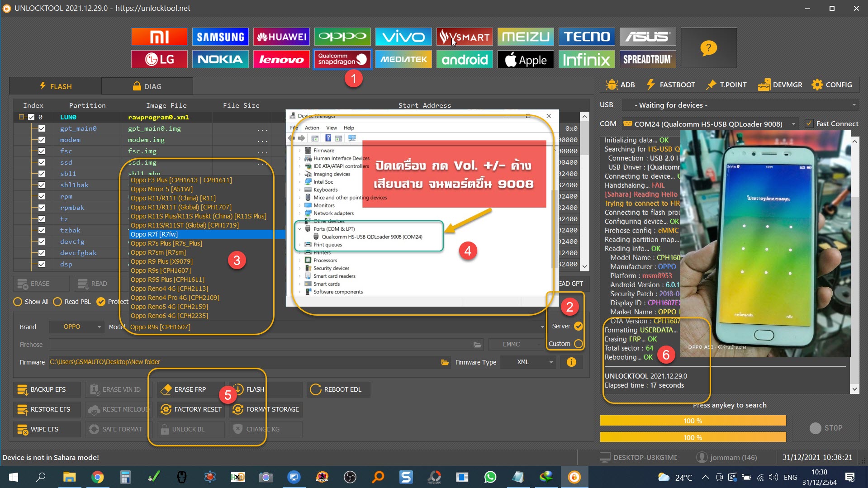
Task: Open Action menu in Device Manager
Action: [x=312, y=128]
